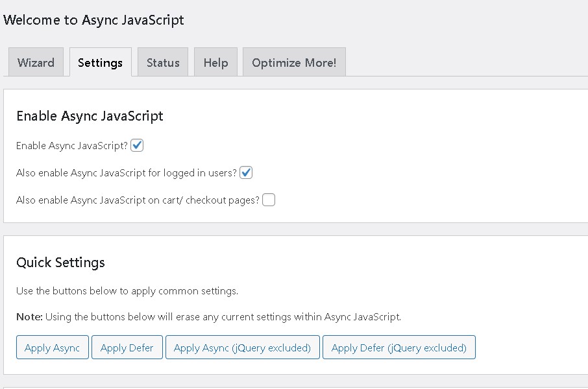
Task: Click the Apply Defer button
Action: tap(127, 348)
